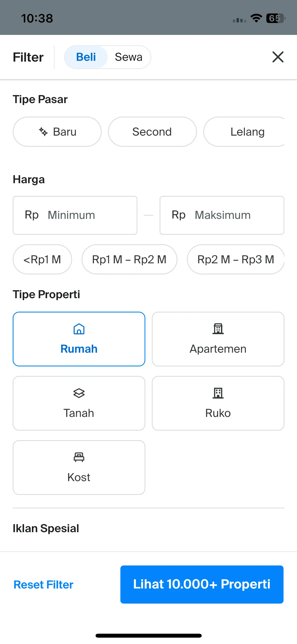
Task: Select the Rp1 M – Rp2 M range
Action: click(129, 259)
